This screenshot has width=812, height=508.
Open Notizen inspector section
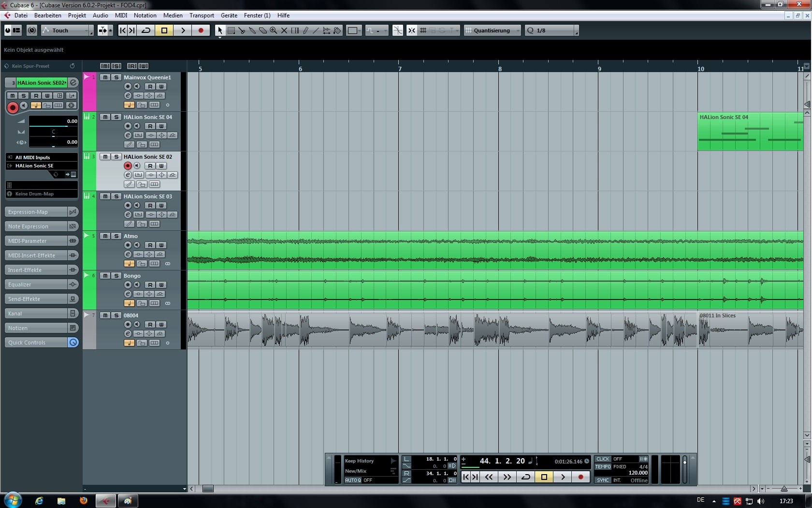tap(41, 328)
